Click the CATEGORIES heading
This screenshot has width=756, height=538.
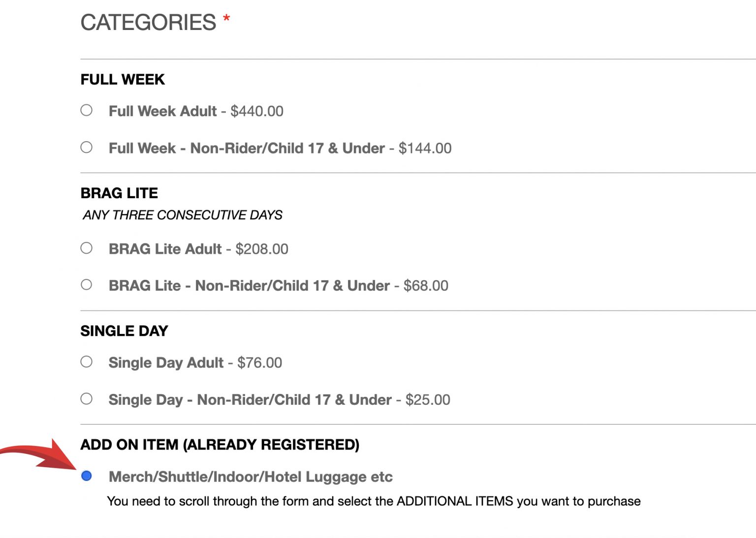coord(148,23)
